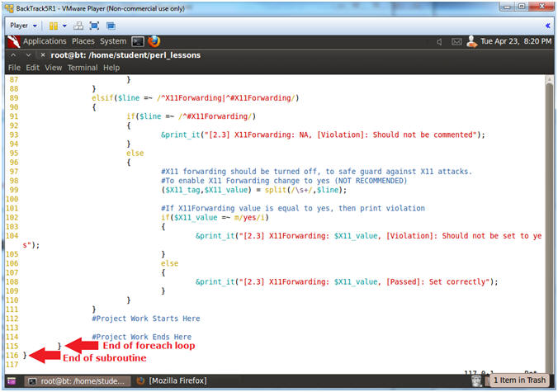Image resolution: width=558 pixels, height=392 pixels.
Task: Open the terminal Help menu
Action: (111, 68)
